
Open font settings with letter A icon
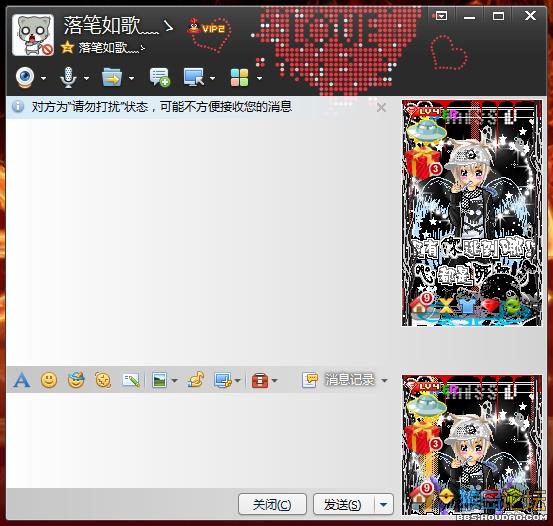(x=22, y=380)
